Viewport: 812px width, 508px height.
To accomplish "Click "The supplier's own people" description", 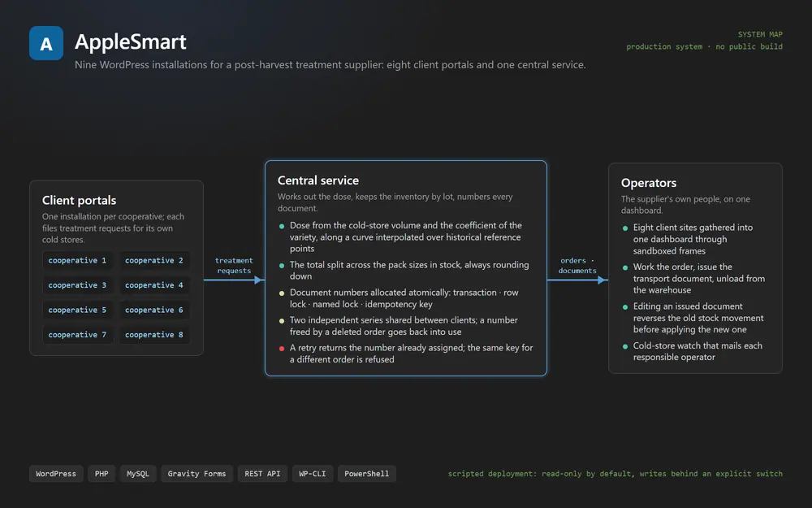I will click(x=685, y=205).
